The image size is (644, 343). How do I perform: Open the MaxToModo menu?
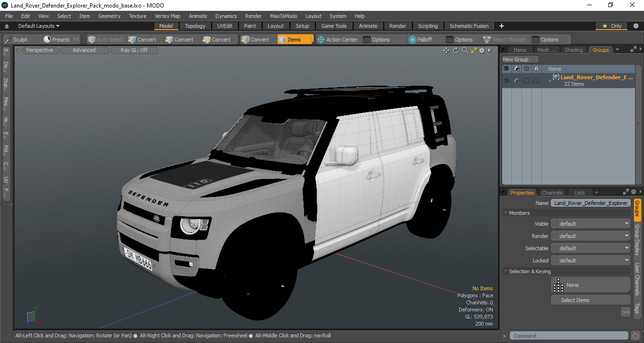tap(283, 16)
